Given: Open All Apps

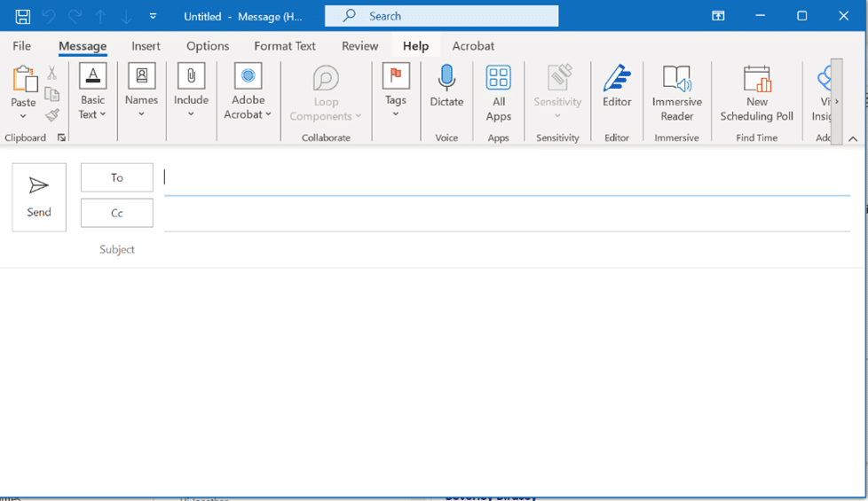Looking at the screenshot, I should (x=498, y=93).
